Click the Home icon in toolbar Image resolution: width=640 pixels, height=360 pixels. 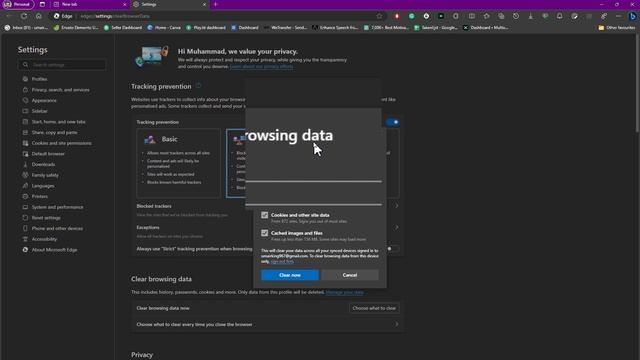(38, 16)
